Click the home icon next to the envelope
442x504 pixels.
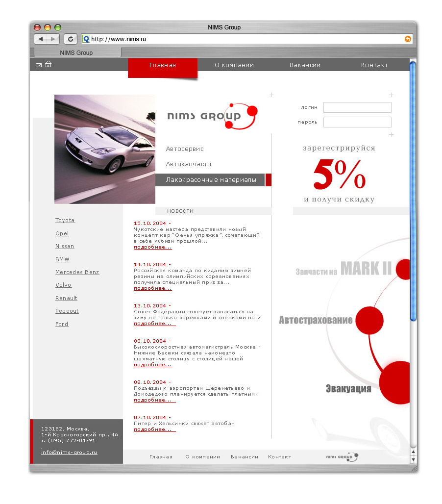pyautogui.click(x=48, y=64)
